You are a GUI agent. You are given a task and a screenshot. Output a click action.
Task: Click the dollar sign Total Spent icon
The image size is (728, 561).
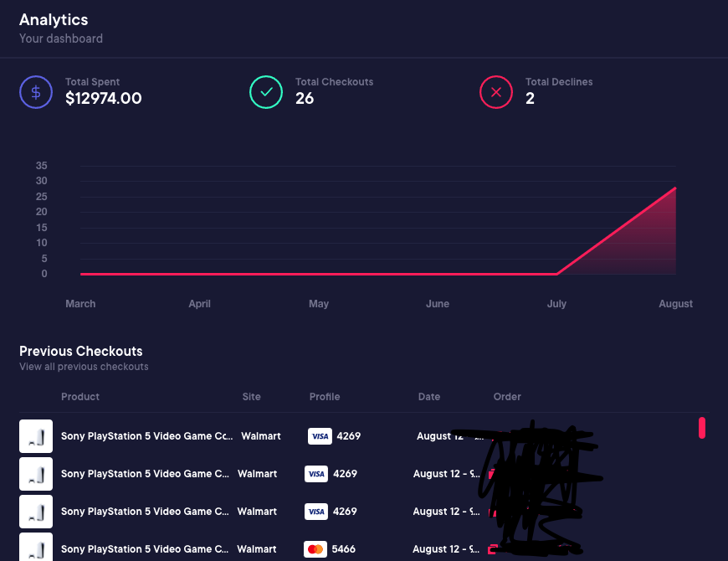point(36,92)
